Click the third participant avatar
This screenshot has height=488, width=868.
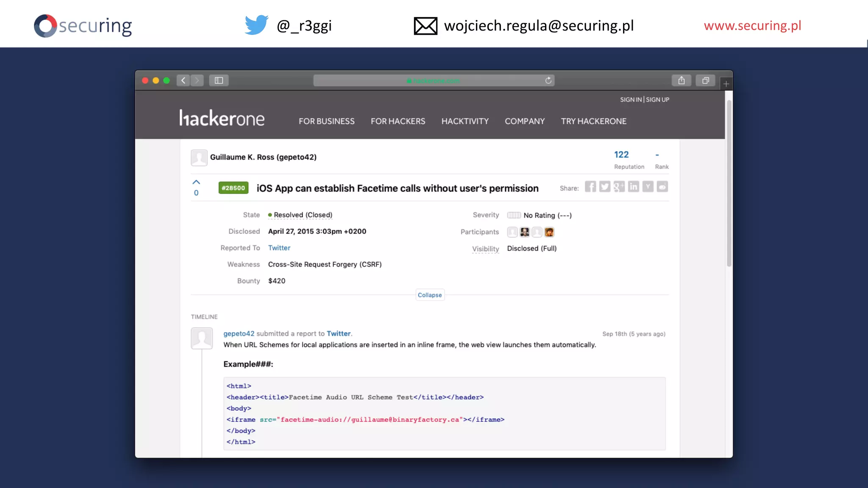click(x=537, y=232)
